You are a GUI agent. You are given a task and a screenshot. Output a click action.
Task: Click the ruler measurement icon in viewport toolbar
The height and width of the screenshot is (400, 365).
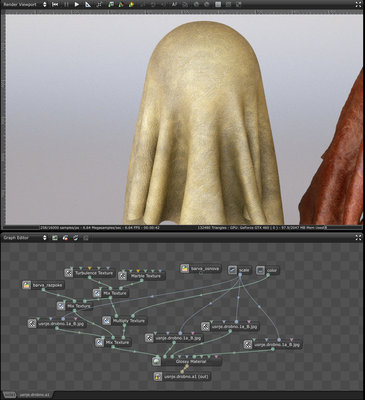[x=88, y=5]
